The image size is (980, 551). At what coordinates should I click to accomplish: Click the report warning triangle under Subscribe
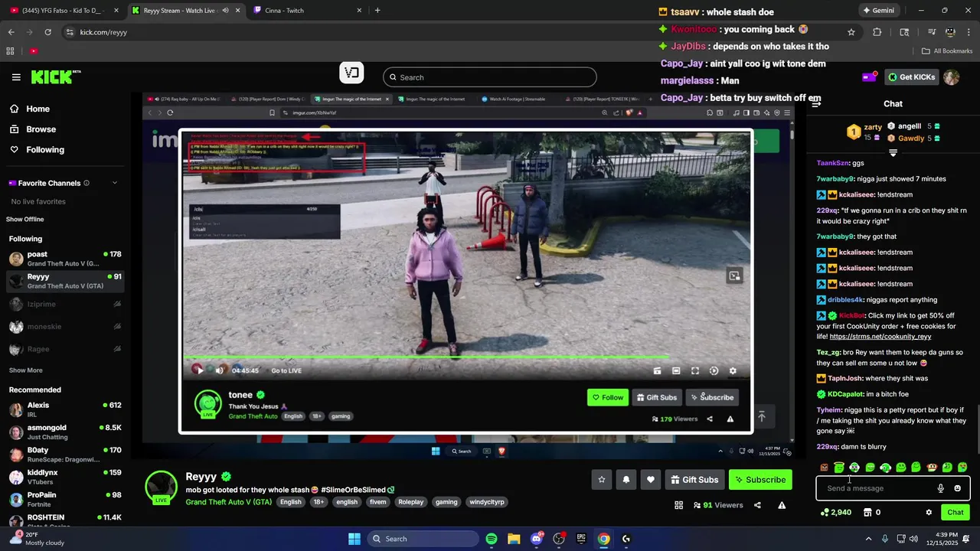click(x=782, y=505)
